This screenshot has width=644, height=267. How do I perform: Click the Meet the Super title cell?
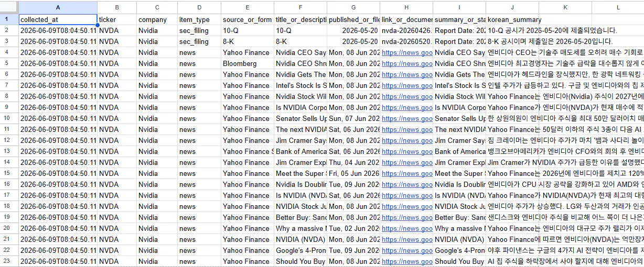[300, 173]
